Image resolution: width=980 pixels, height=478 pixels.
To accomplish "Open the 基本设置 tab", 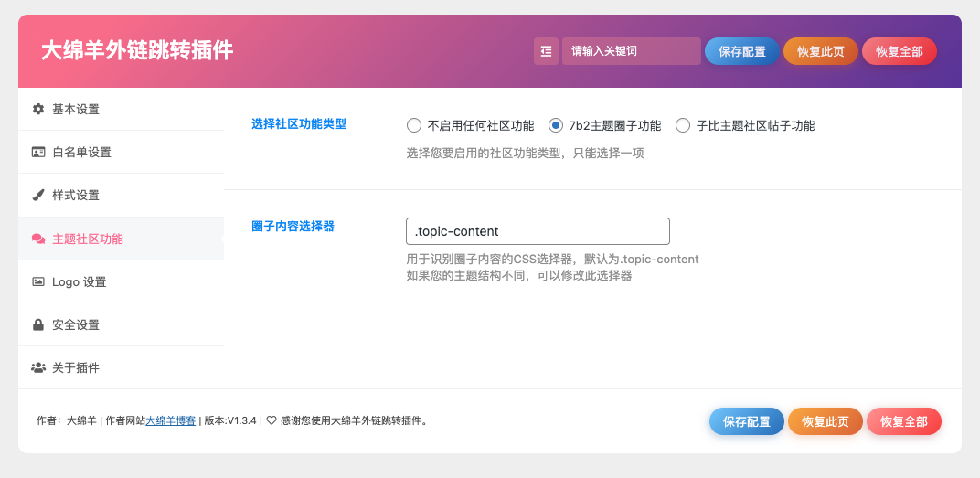I will point(122,110).
